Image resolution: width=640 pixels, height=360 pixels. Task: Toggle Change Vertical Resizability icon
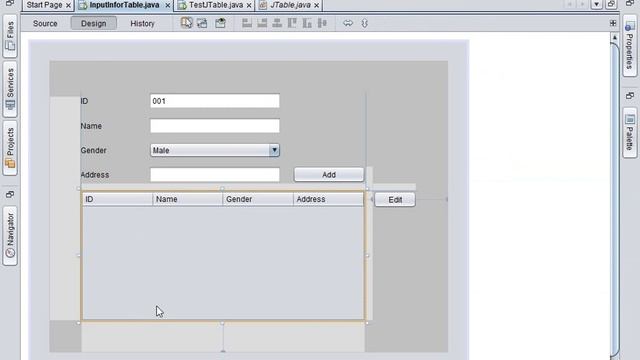click(364, 23)
